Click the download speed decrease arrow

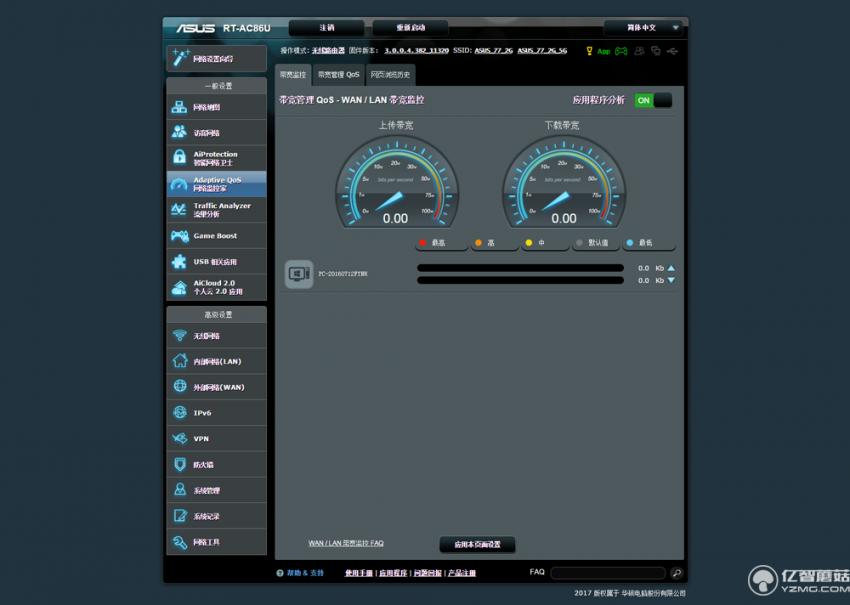(672, 281)
